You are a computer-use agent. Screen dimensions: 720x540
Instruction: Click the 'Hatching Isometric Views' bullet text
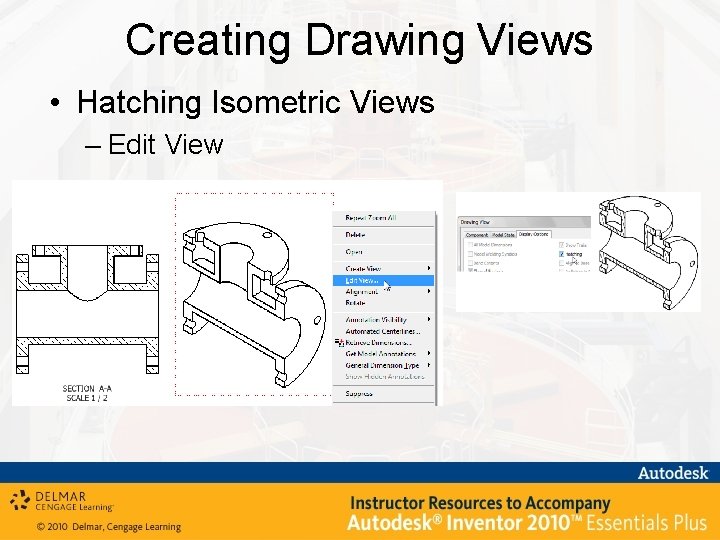pyautogui.click(x=255, y=101)
